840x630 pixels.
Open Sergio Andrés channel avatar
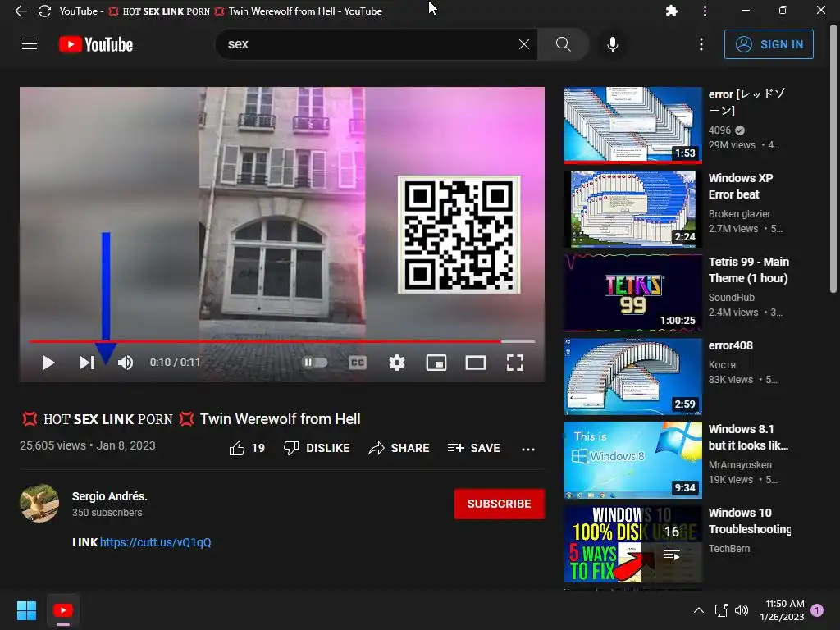coord(39,503)
